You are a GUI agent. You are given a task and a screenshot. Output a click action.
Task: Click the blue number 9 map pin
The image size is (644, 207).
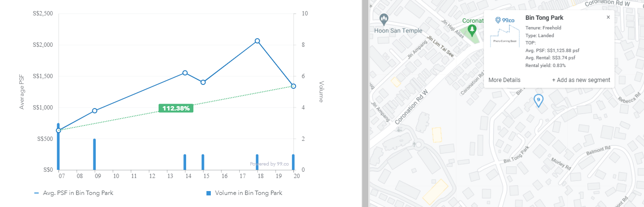pos(538,100)
